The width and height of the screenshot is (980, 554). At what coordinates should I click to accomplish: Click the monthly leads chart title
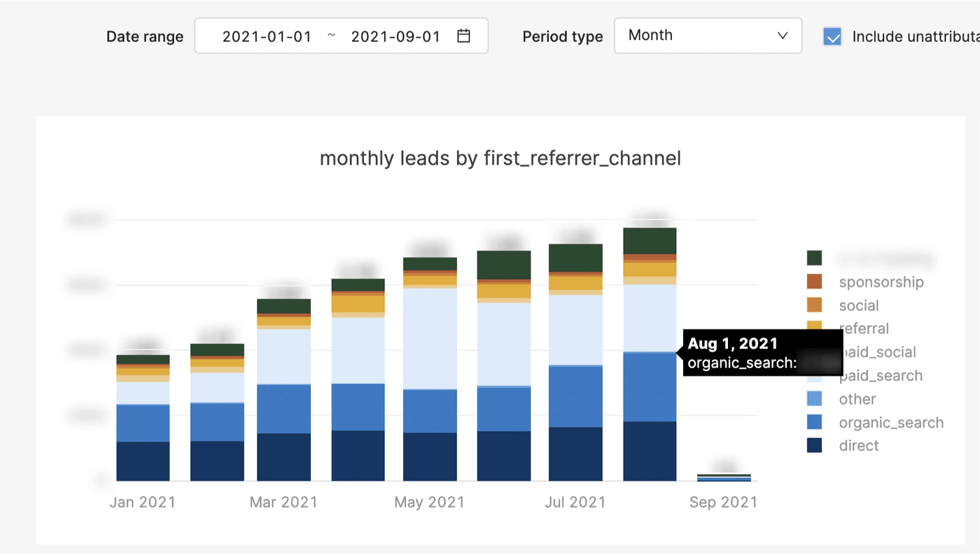tap(500, 158)
